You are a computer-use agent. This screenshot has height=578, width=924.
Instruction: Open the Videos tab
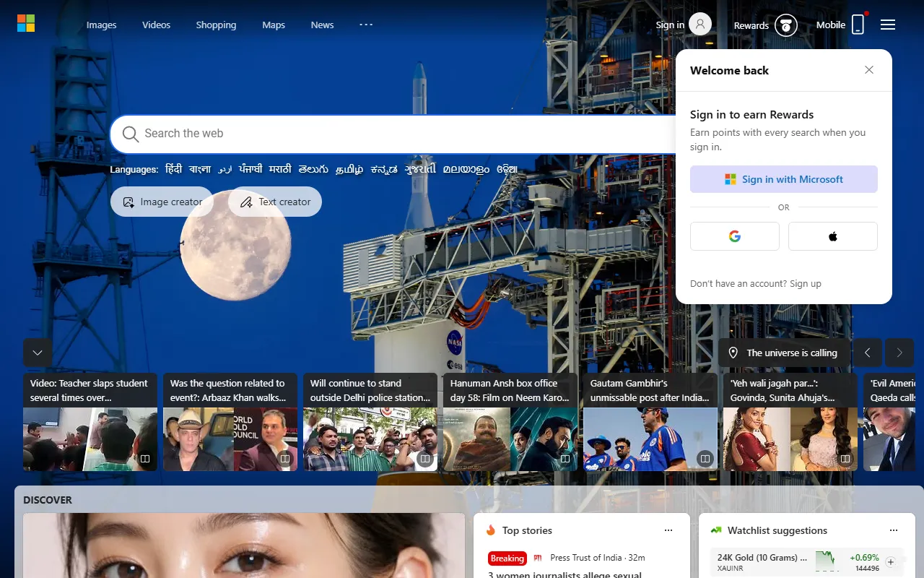click(156, 25)
